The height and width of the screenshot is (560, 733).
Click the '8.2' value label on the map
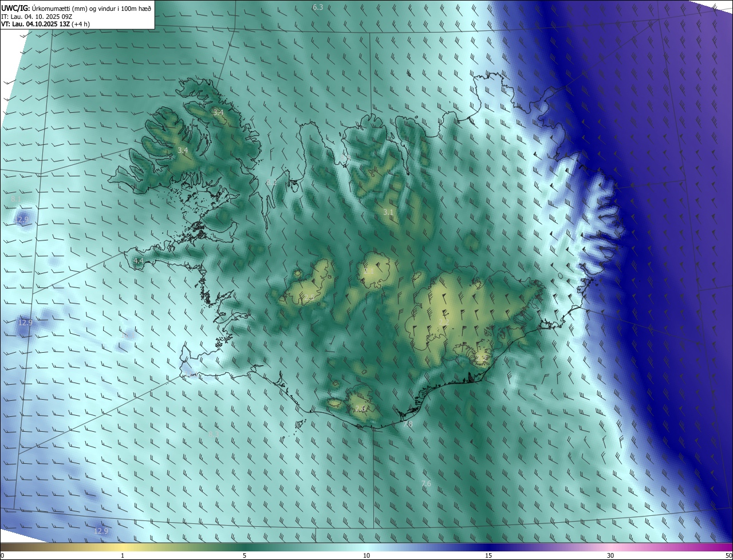[x=271, y=182]
